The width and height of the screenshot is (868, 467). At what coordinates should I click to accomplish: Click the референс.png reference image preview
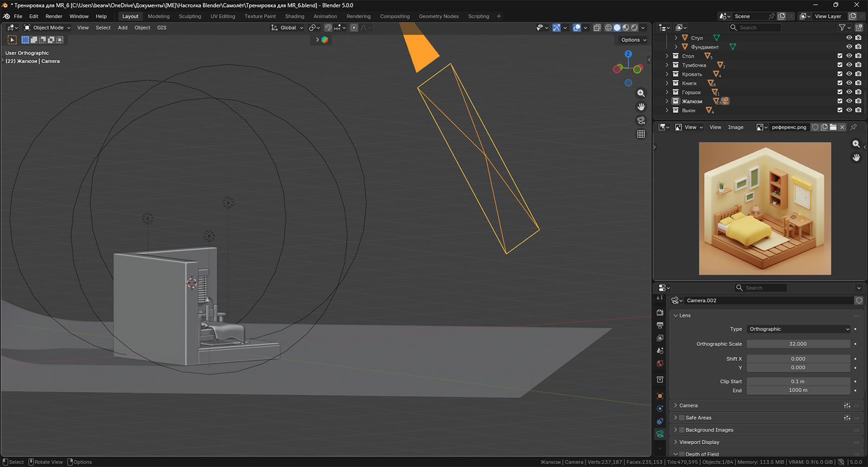pyautogui.click(x=764, y=209)
